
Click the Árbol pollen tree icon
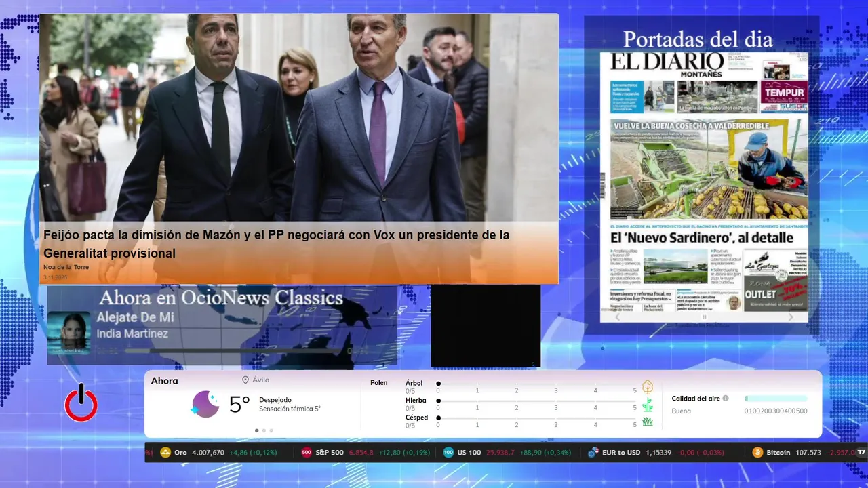[648, 387]
